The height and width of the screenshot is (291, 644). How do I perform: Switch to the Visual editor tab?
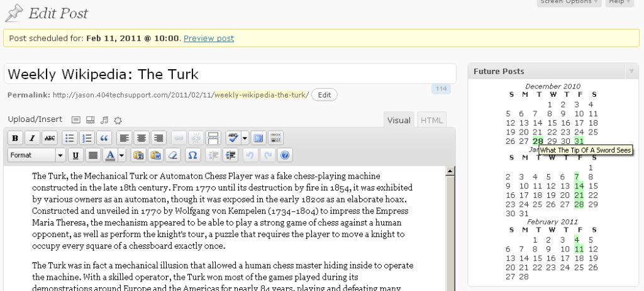pos(399,120)
